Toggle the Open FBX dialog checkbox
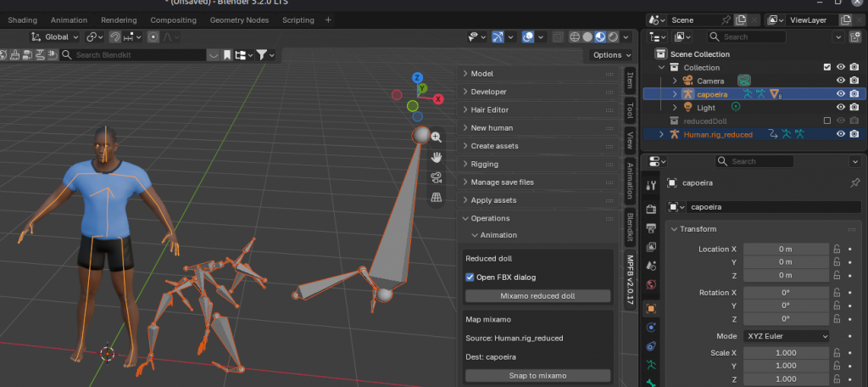 pyautogui.click(x=470, y=278)
